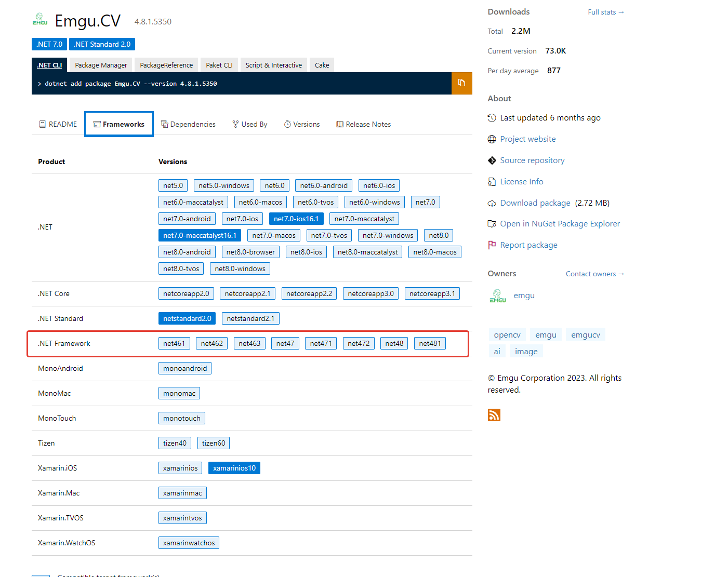Image resolution: width=728 pixels, height=577 pixels.
Task: Click the cloud download icon
Action: pyautogui.click(x=492, y=203)
